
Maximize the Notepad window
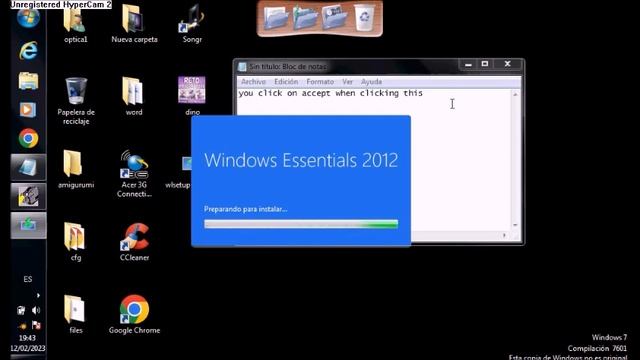pos(485,64)
